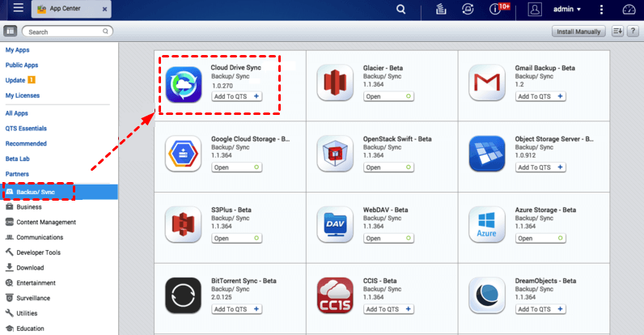Viewport: 644px width, 335px height.
Task: Add DreamObjects - Beta to QTS
Action: click(540, 309)
